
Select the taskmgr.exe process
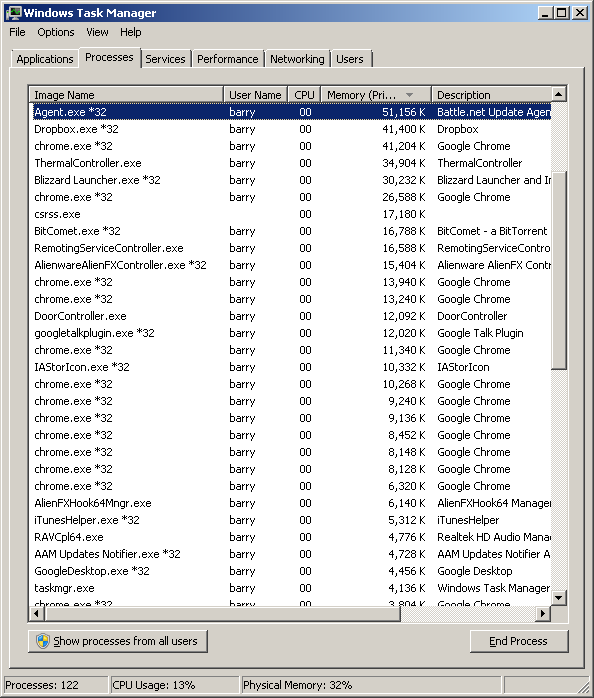(x=291, y=588)
